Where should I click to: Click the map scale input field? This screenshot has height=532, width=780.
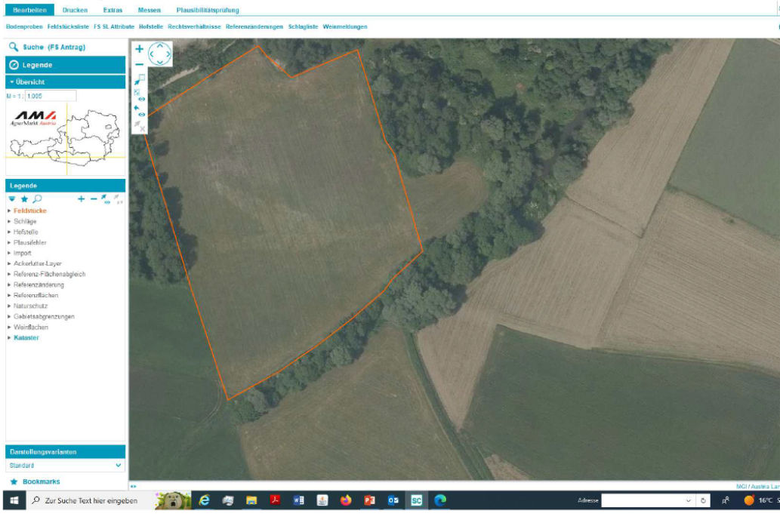[x=50, y=96]
